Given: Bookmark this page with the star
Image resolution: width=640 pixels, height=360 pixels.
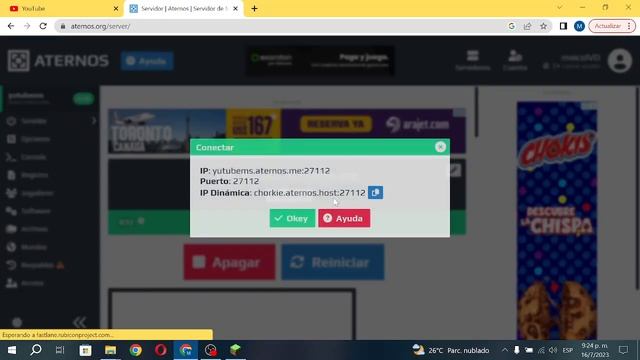Looking at the screenshot, I should [543, 26].
